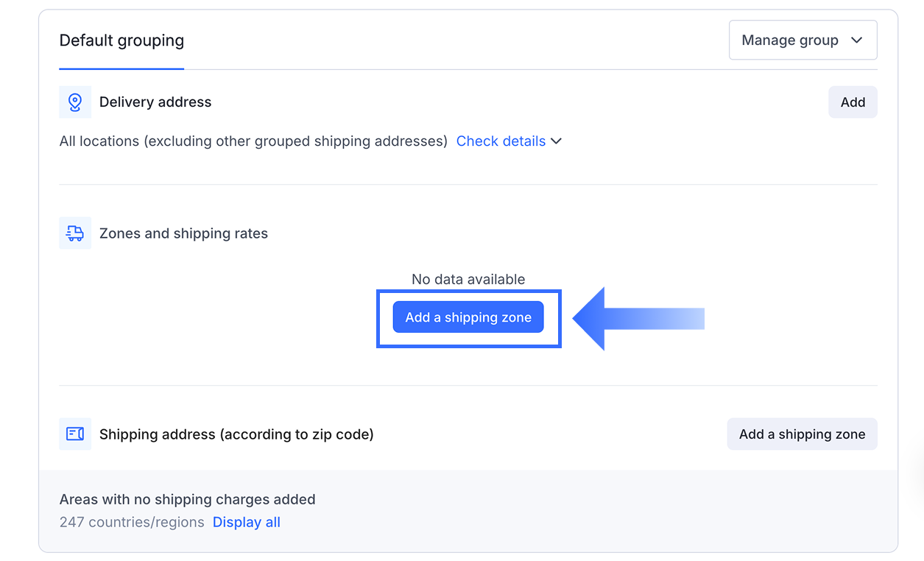Click the chevron arrow inside Manage group

(856, 40)
